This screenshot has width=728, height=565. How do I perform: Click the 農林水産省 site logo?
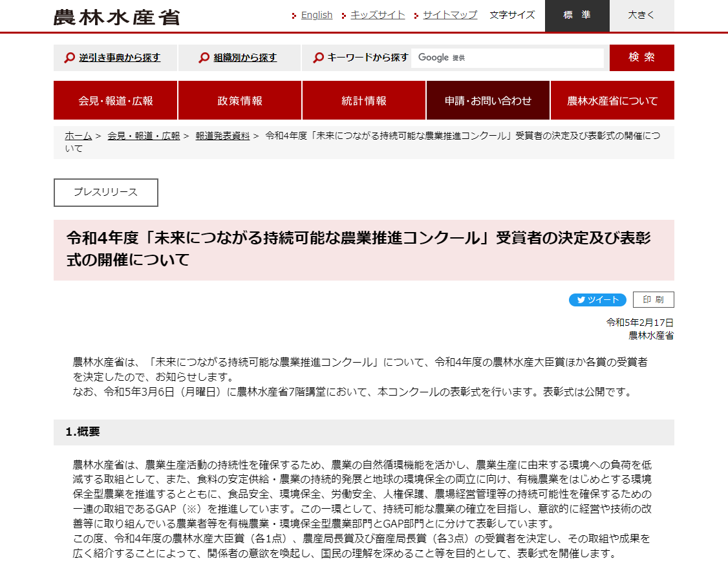coord(116,17)
